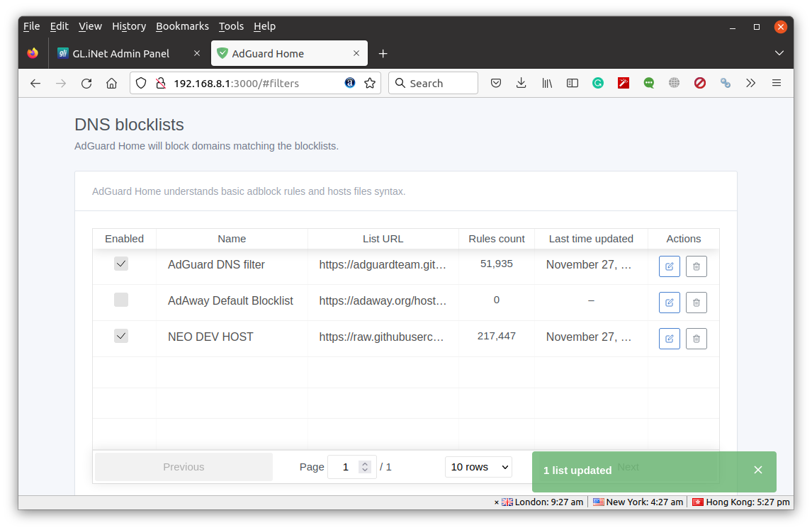Image resolution: width=812 pixels, height=530 pixels.
Task: Select the AdGuard Home tab
Action: click(289, 53)
